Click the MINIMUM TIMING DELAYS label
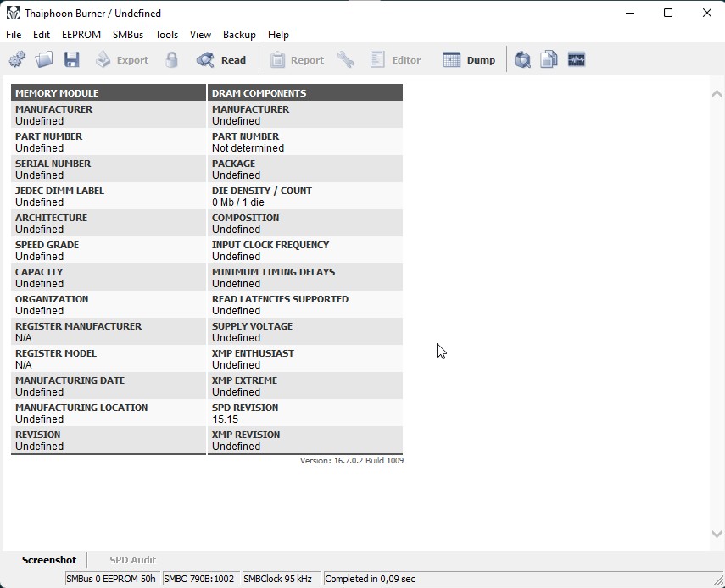Image resolution: width=725 pixels, height=588 pixels. 273,272
